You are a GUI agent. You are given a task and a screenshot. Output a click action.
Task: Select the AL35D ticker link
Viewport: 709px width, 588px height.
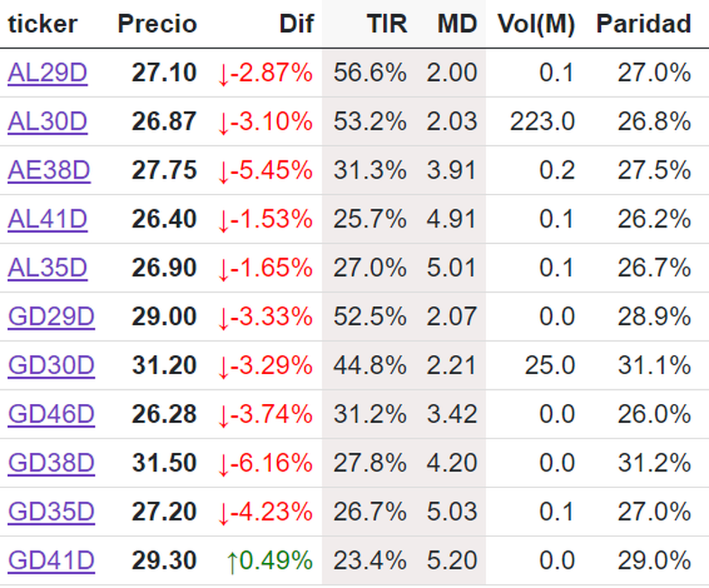coord(47,269)
